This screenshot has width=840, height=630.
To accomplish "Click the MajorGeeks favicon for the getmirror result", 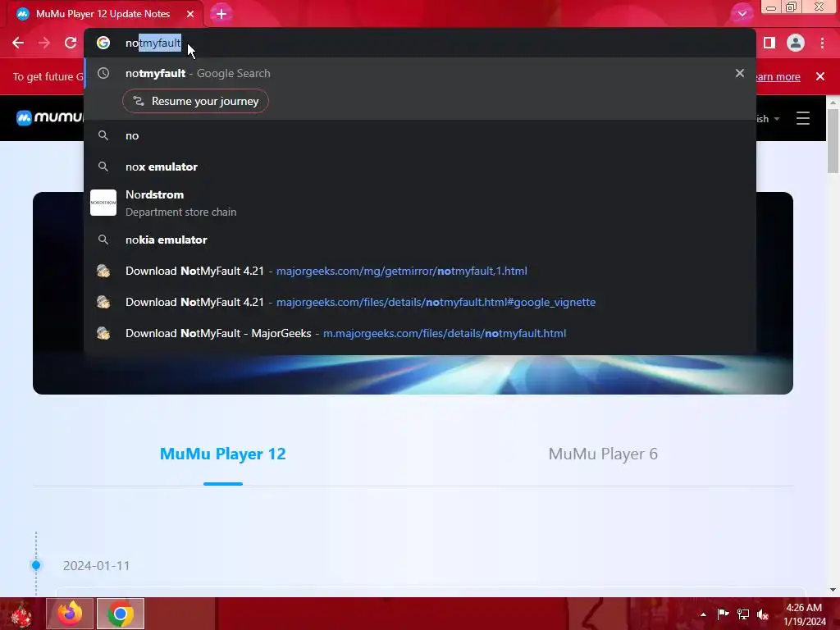I will pyautogui.click(x=103, y=271).
